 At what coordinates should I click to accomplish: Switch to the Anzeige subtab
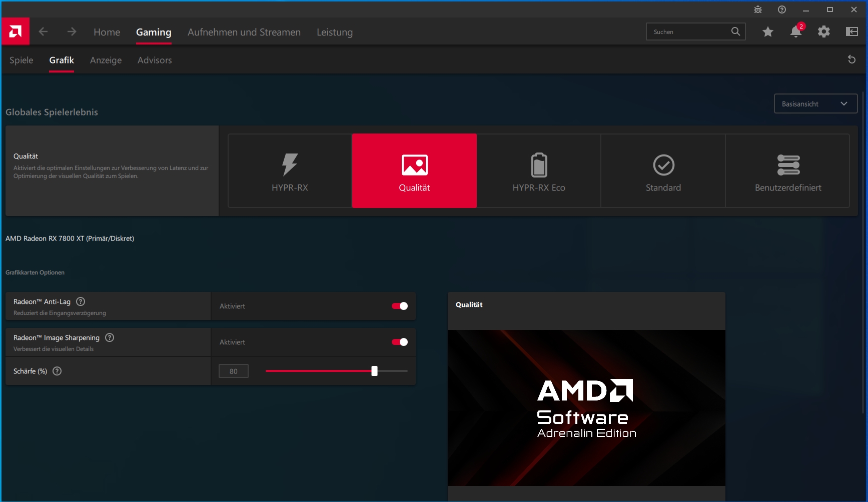pos(106,60)
